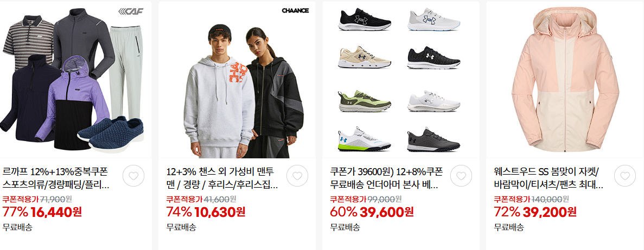Open the 웨스트우드 SS 봄맞이 자켓 title

(549, 178)
